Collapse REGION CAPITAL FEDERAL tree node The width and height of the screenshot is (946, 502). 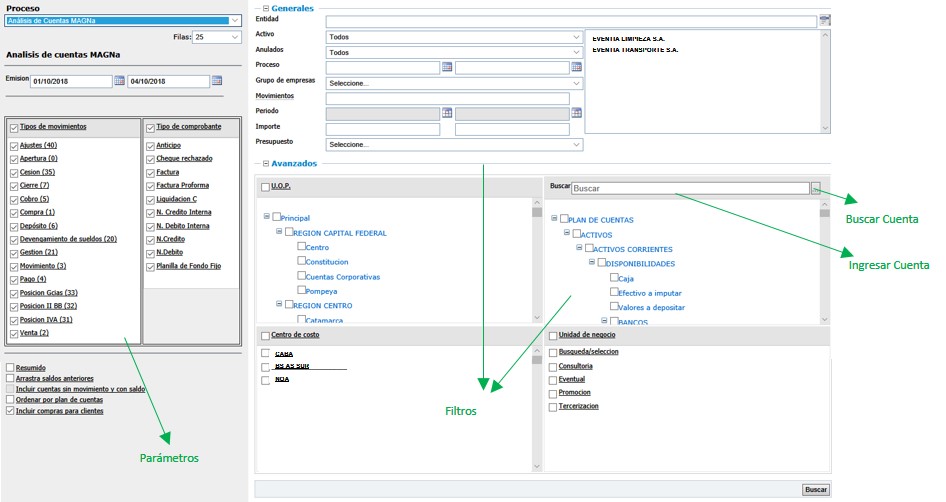(277, 233)
